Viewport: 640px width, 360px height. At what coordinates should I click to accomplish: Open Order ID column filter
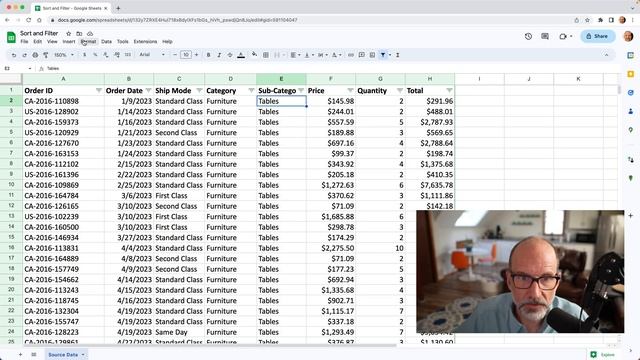click(99, 91)
